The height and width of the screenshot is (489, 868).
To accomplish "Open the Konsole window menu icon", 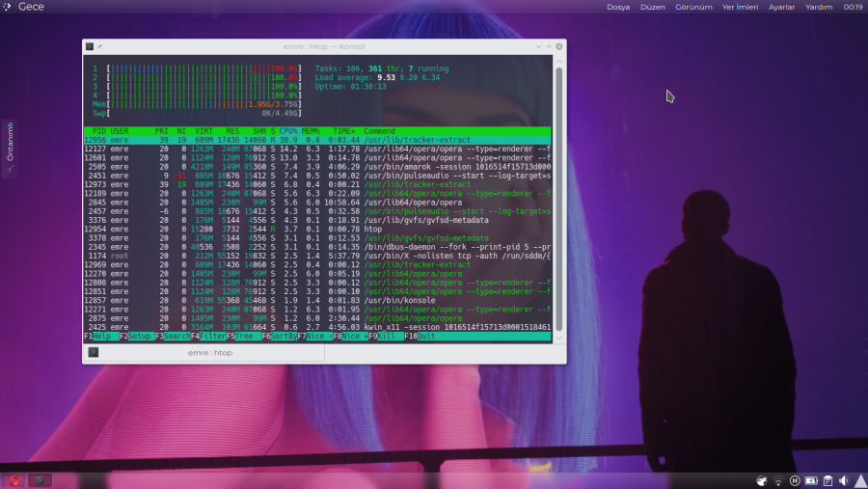I will click(89, 46).
